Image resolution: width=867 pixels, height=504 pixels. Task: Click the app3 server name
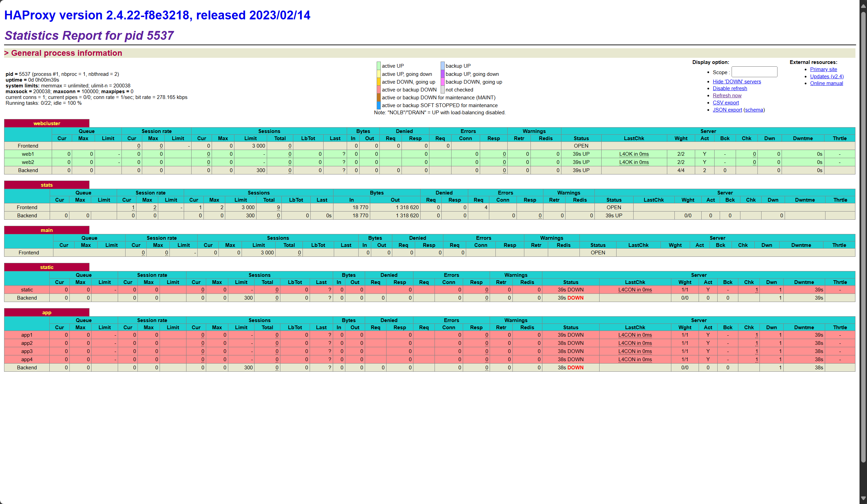pos(27,351)
